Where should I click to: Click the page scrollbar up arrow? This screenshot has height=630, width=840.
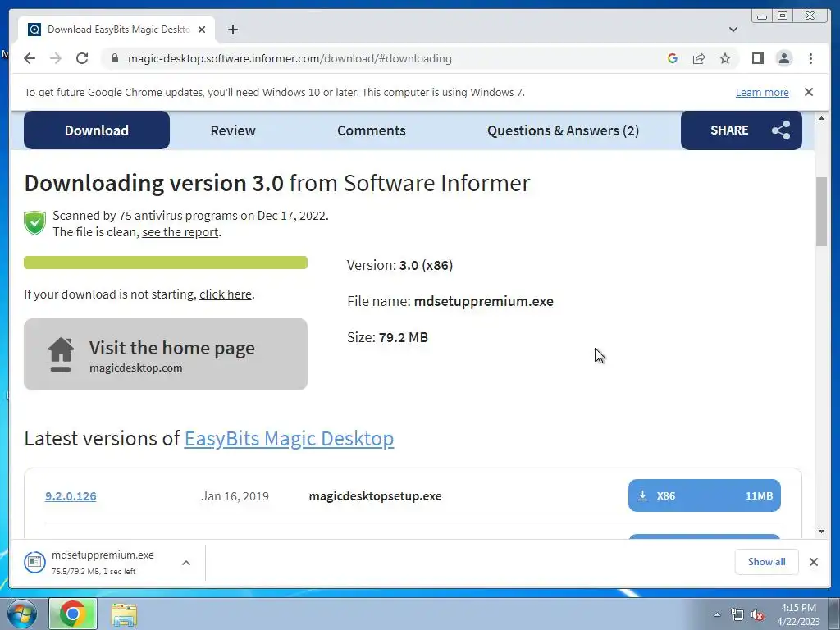click(x=821, y=118)
